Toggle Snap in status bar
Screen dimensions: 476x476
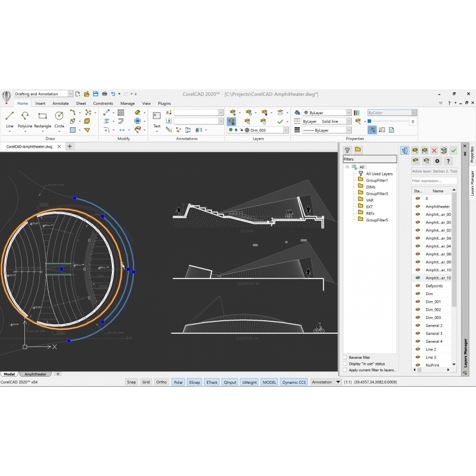(x=131, y=382)
